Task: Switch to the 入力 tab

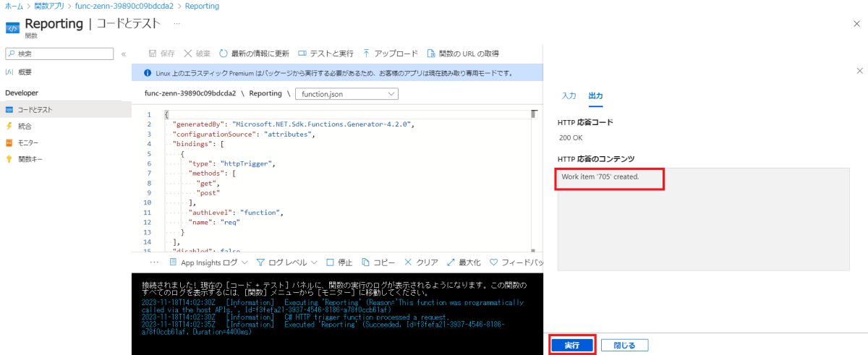Action: pos(569,95)
